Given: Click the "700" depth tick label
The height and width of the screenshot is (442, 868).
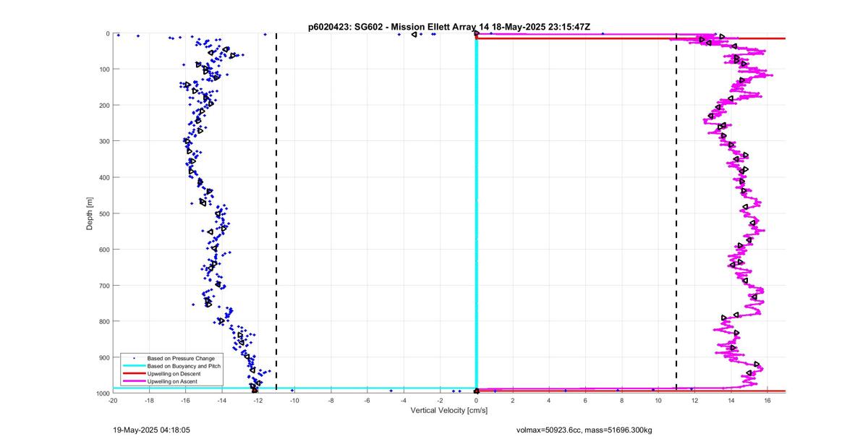Looking at the screenshot, I should (x=103, y=285).
